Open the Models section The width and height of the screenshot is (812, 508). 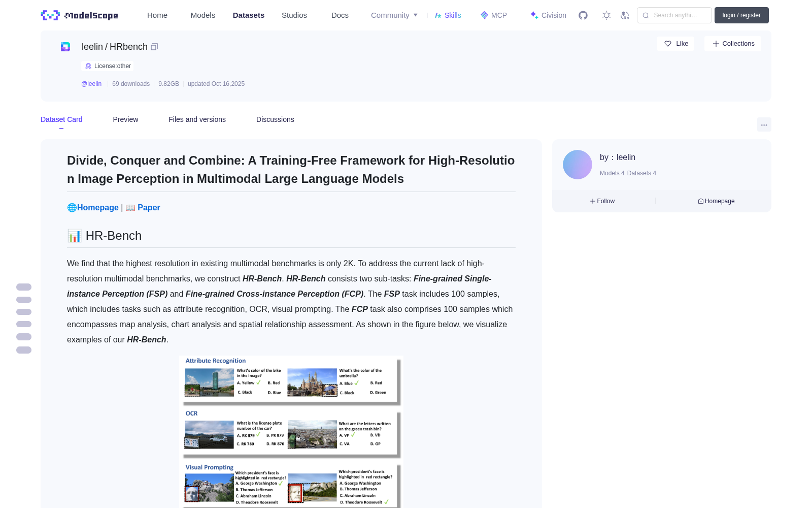click(203, 15)
